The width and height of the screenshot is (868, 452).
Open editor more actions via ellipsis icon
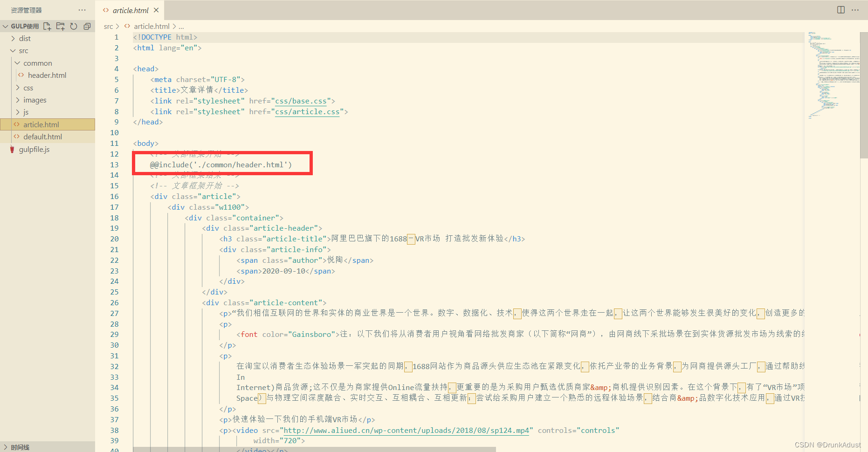pyautogui.click(x=856, y=9)
